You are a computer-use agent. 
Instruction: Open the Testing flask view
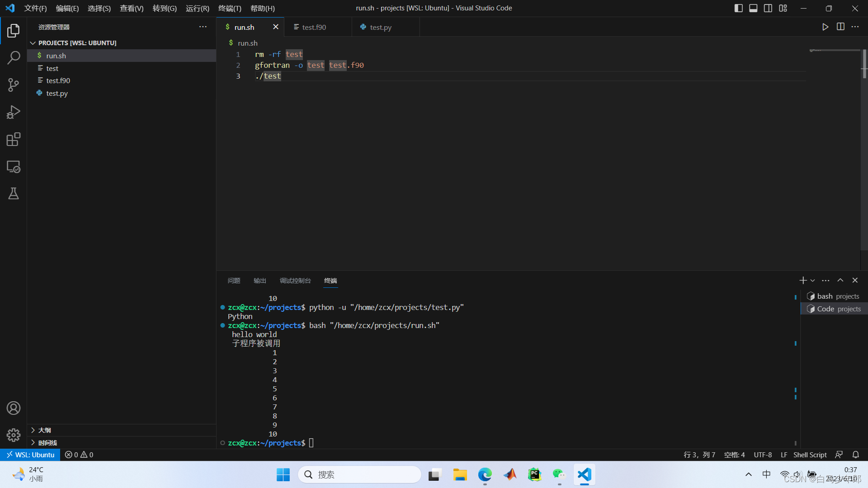pyautogui.click(x=14, y=194)
